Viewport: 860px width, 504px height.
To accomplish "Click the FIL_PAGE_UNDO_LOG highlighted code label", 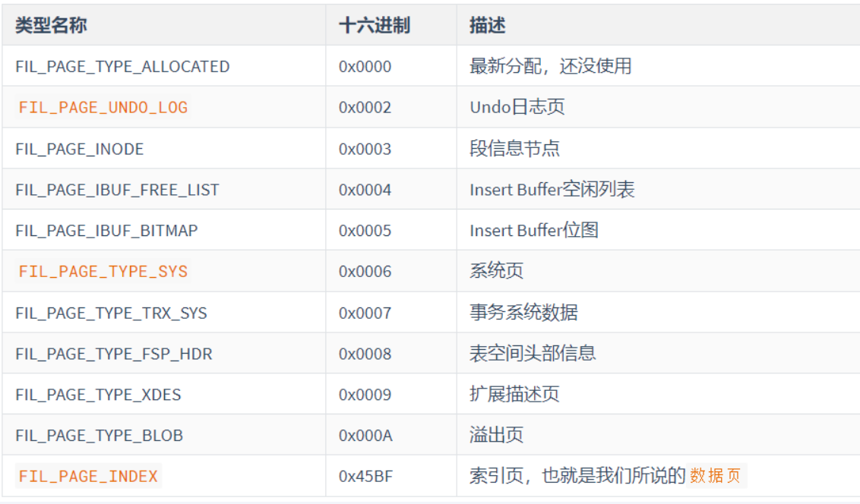I will pyautogui.click(x=103, y=107).
